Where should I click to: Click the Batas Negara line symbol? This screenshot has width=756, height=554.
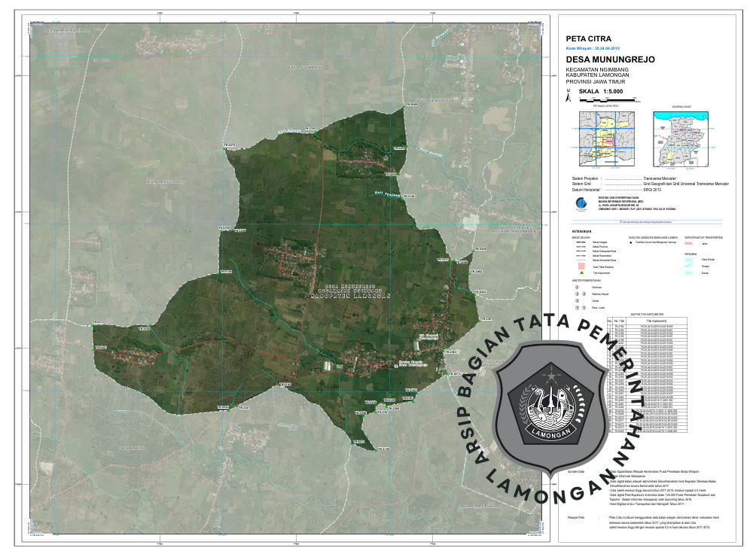click(x=580, y=243)
